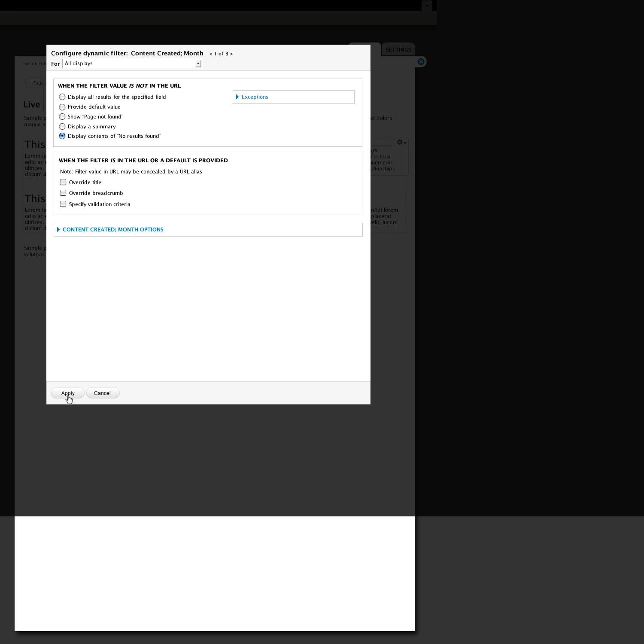Go to previous filter with < arrow
Image resolution: width=644 pixels, height=644 pixels.
click(x=211, y=54)
